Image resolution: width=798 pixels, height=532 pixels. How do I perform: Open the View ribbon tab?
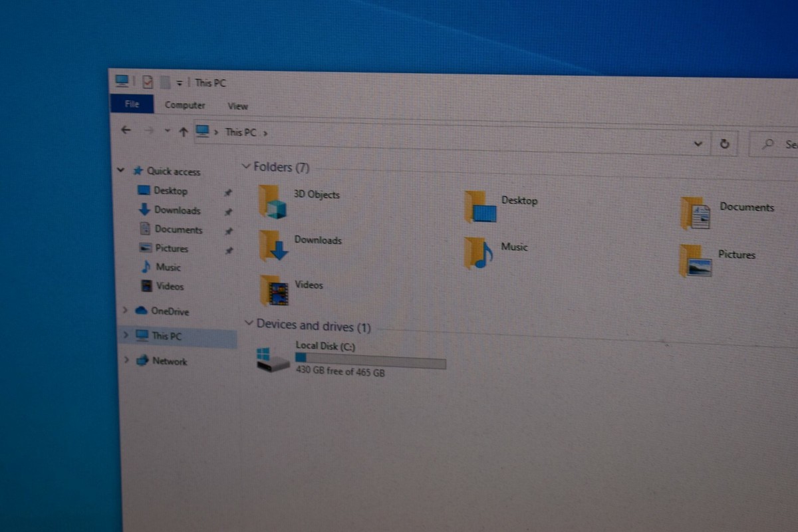(x=237, y=106)
